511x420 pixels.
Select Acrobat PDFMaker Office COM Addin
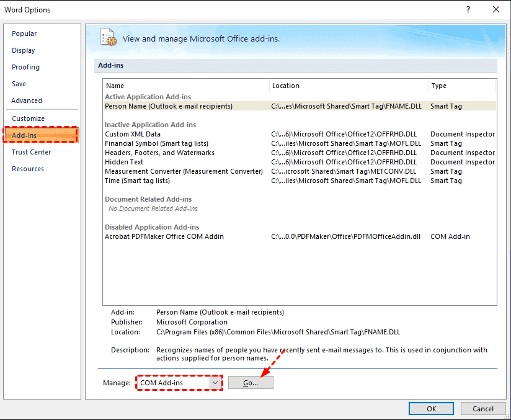pos(300,237)
